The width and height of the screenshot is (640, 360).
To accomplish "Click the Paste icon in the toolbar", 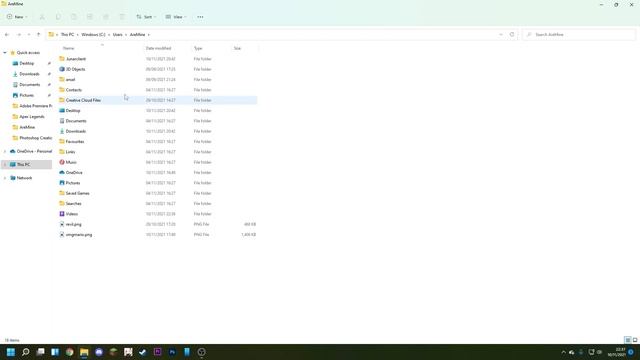I will pos(74,17).
